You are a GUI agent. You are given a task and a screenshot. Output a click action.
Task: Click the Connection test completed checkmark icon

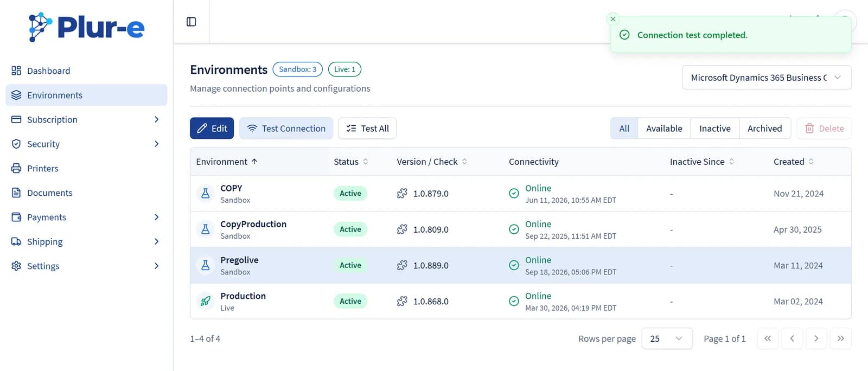click(x=624, y=35)
